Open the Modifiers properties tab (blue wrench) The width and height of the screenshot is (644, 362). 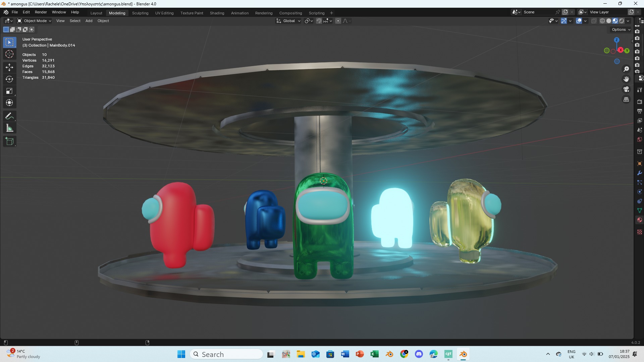point(640,173)
